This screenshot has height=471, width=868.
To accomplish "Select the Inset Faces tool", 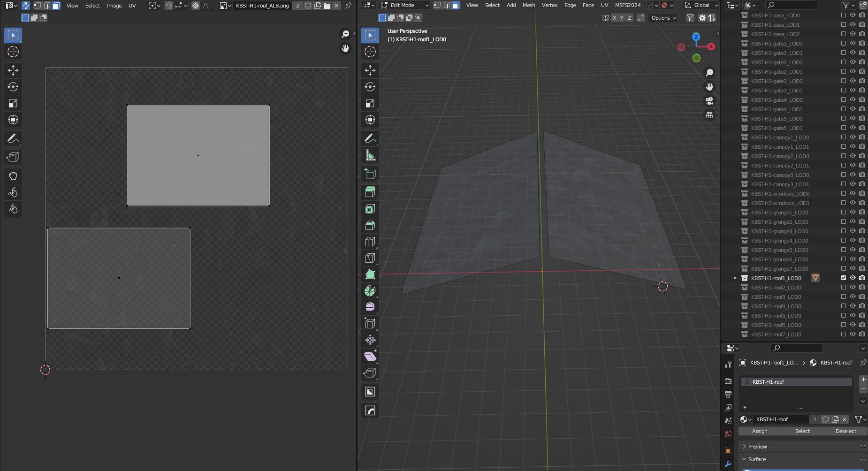I will 370,209.
